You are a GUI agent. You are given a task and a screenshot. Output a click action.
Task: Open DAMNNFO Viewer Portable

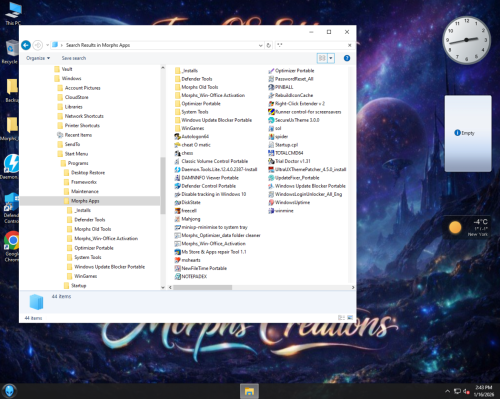pos(207,178)
